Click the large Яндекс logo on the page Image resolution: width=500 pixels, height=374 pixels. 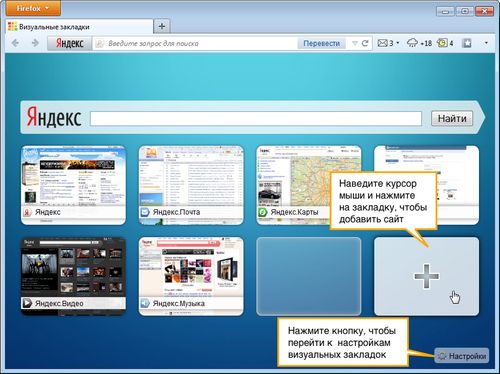54,117
